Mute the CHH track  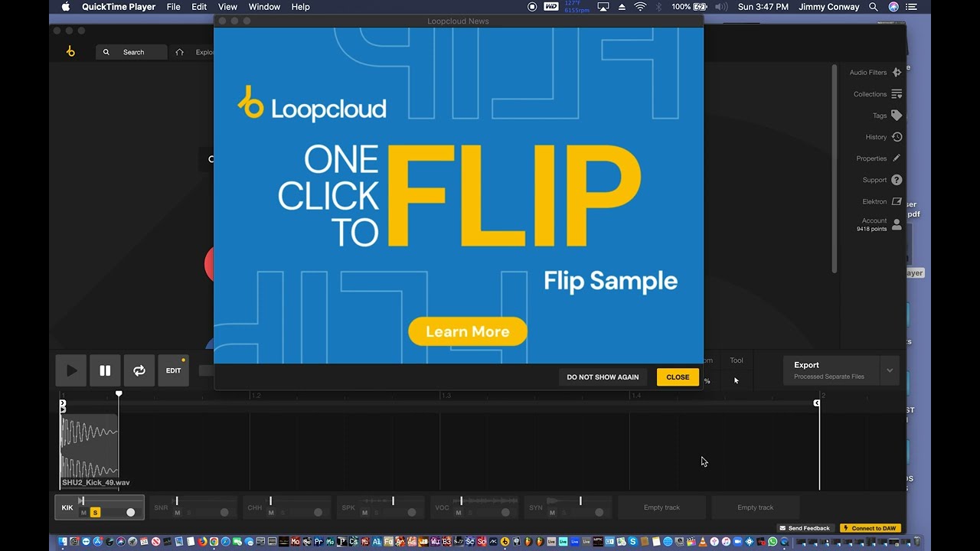(x=271, y=513)
